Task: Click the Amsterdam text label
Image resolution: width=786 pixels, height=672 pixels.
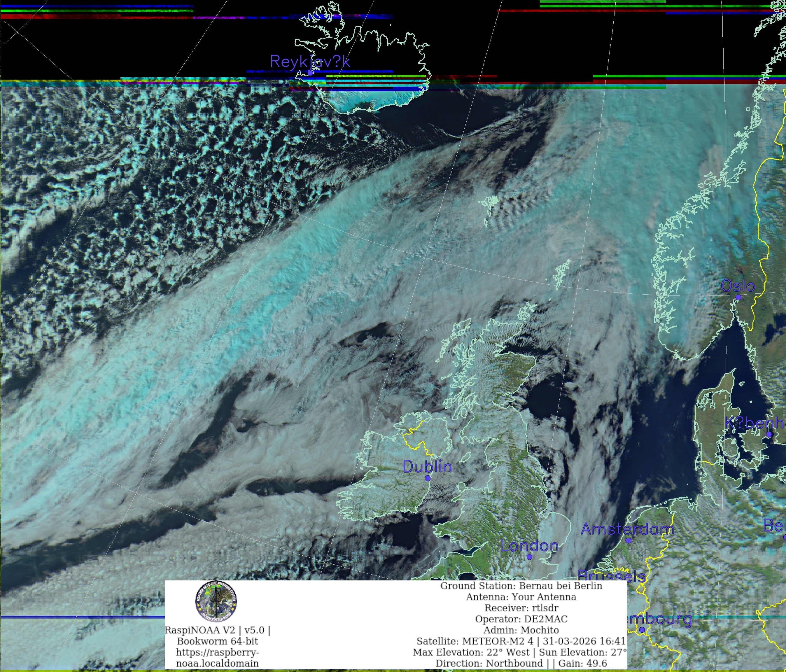Action: tap(628, 529)
